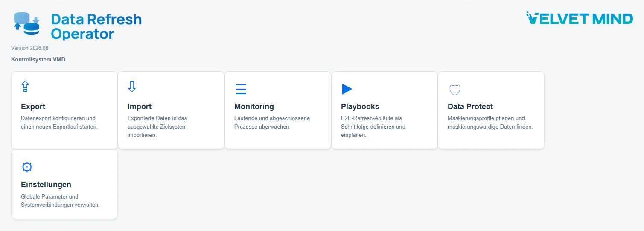Click the Data Refresh Operator title
Viewport: 644px width, 231px height.
coord(96,26)
